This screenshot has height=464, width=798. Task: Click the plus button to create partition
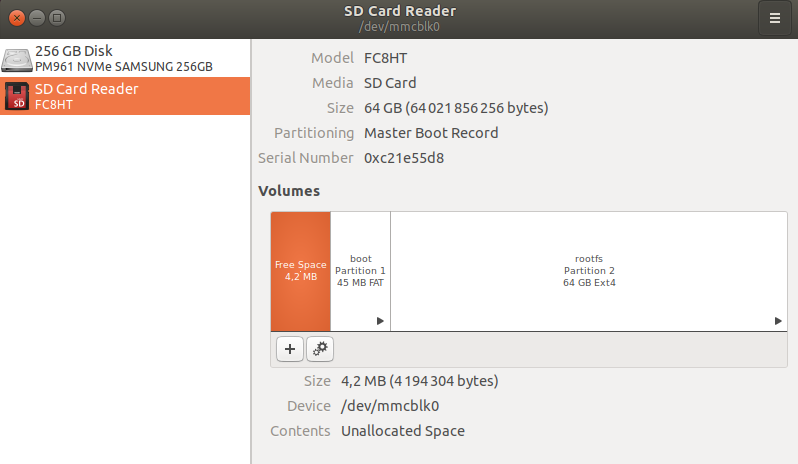(290, 349)
